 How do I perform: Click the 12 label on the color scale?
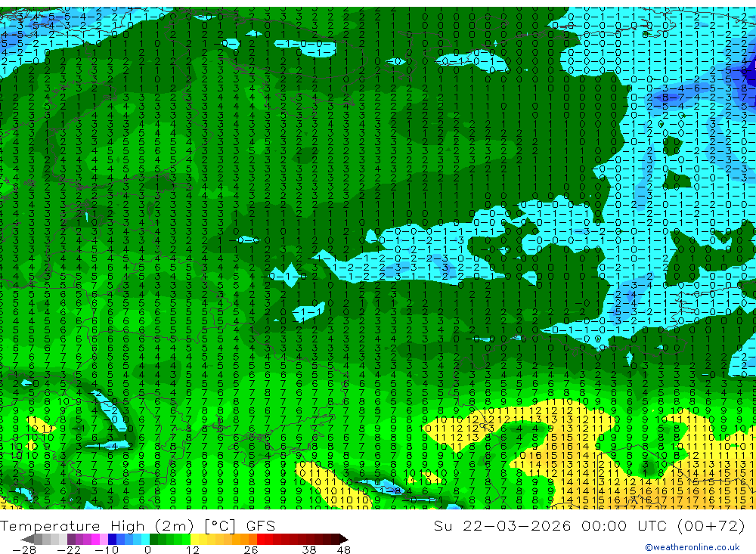pos(192,550)
